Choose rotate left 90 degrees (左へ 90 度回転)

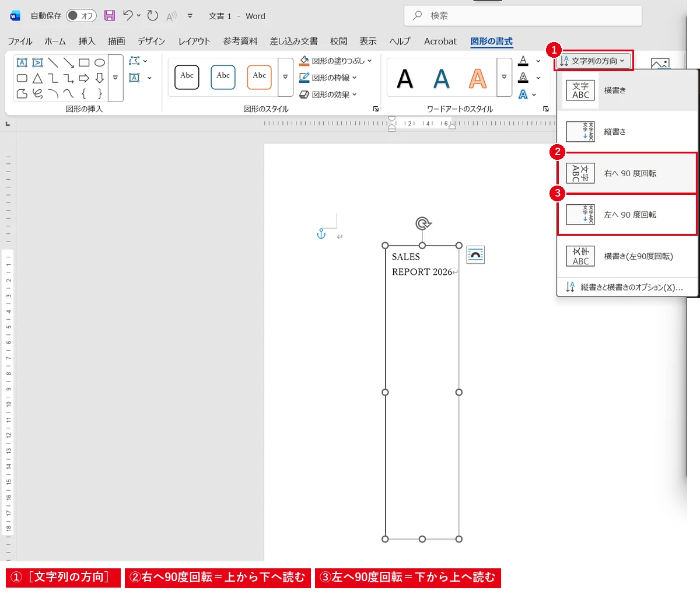(x=628, y=215)
